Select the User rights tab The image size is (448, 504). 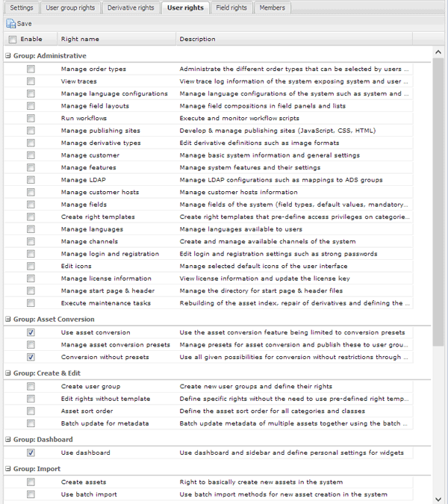(x=185, y=7)
